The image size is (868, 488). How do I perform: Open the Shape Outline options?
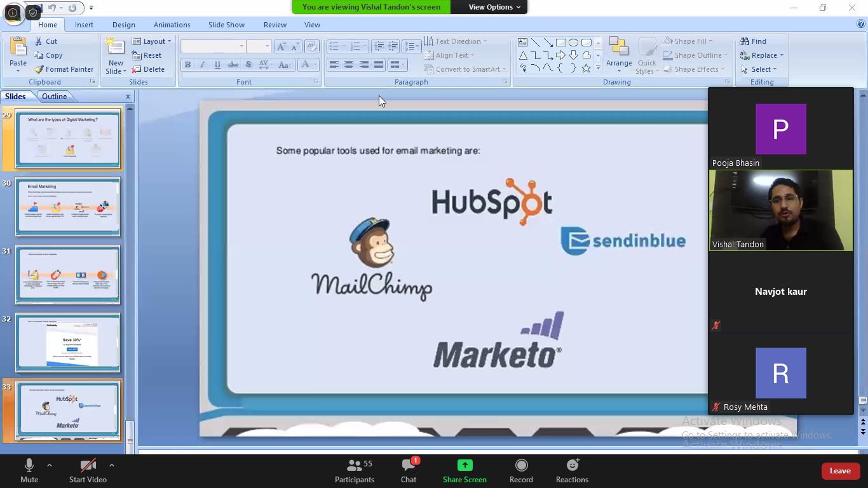tap(696, 55)
